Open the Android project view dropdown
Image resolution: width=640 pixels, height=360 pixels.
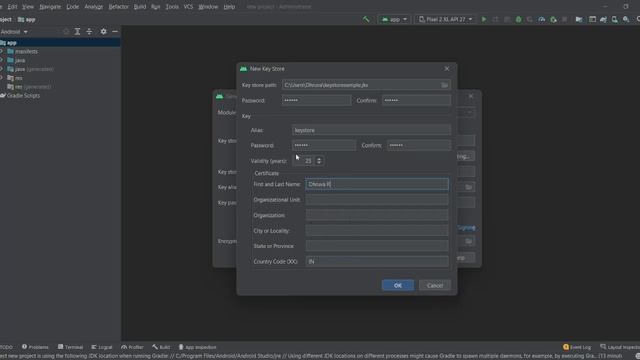click(x=14, y=31)
